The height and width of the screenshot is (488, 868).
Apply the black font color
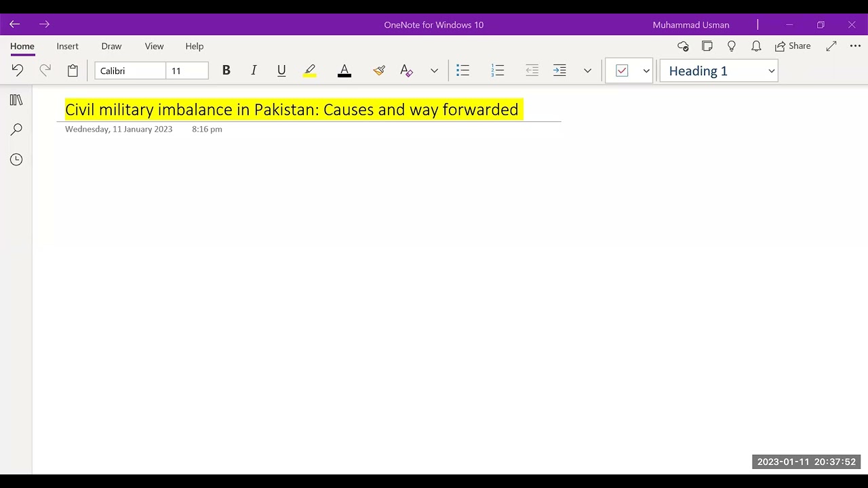pyautogui.click(x=344, y=70)
